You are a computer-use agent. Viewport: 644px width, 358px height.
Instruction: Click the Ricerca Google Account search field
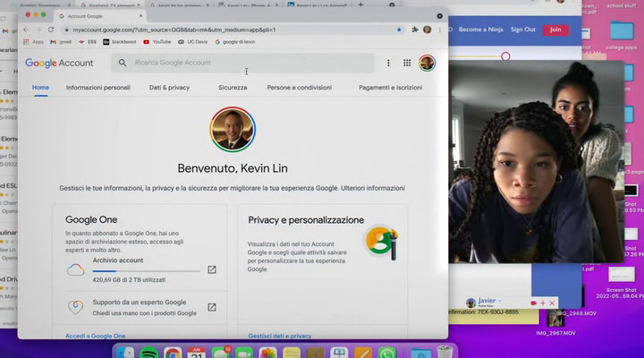point(242,63)
